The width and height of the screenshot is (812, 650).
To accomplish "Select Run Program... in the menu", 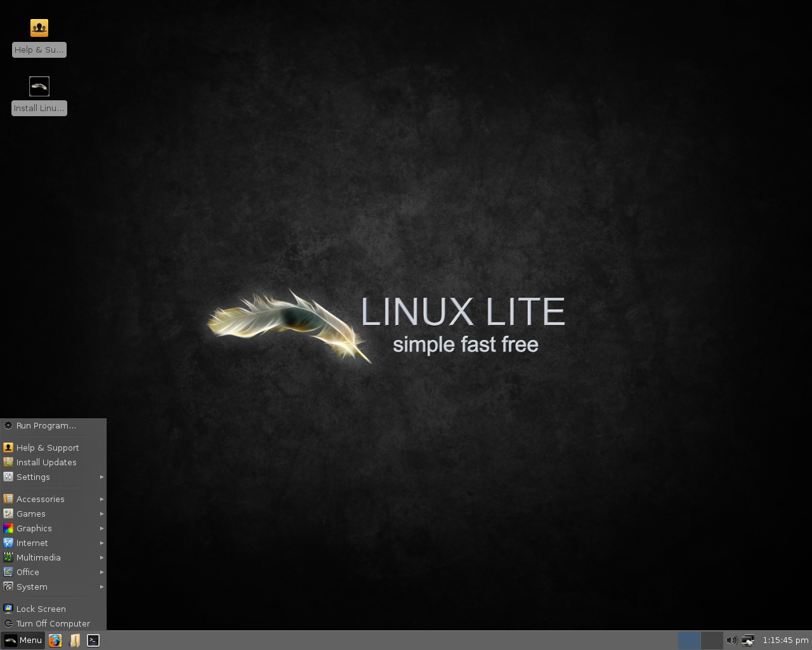I will (53, 426).
